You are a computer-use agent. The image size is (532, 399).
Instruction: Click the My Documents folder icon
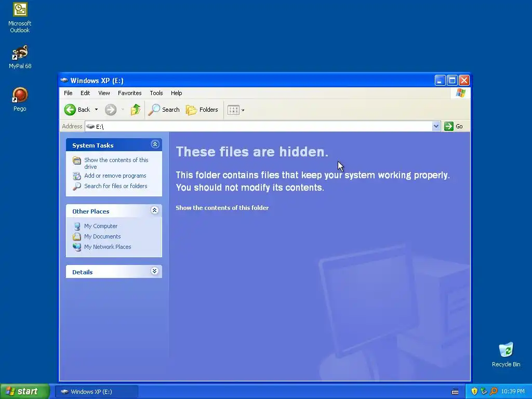[77, 236]
